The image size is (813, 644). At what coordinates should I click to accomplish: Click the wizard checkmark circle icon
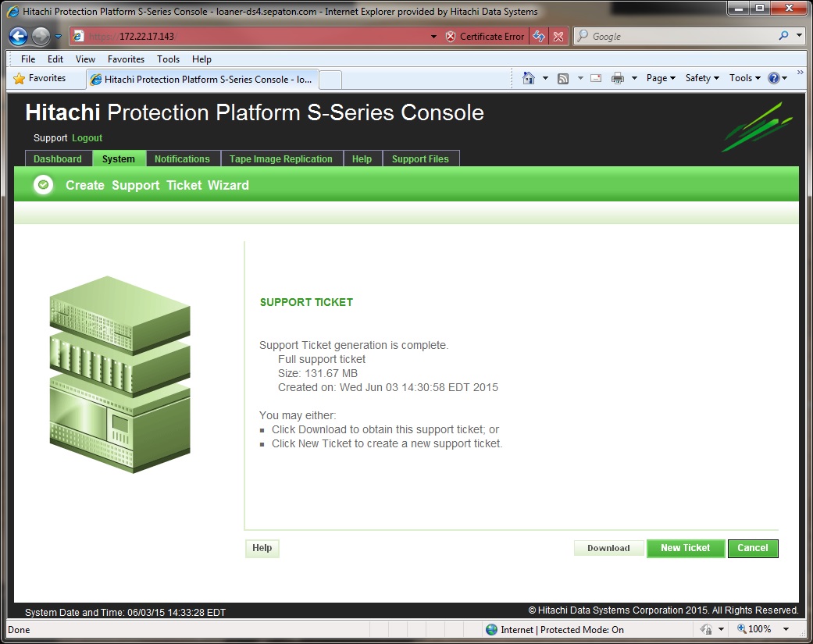(x=44, y=185)
